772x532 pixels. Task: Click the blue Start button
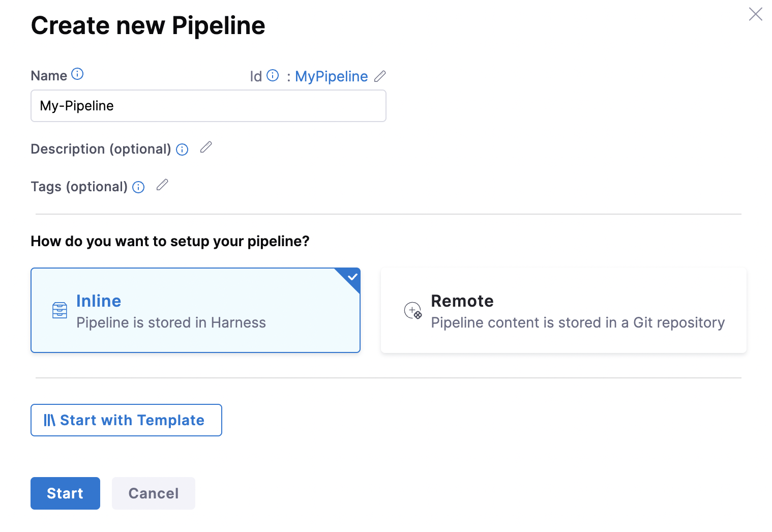click(x=65, y=493)
